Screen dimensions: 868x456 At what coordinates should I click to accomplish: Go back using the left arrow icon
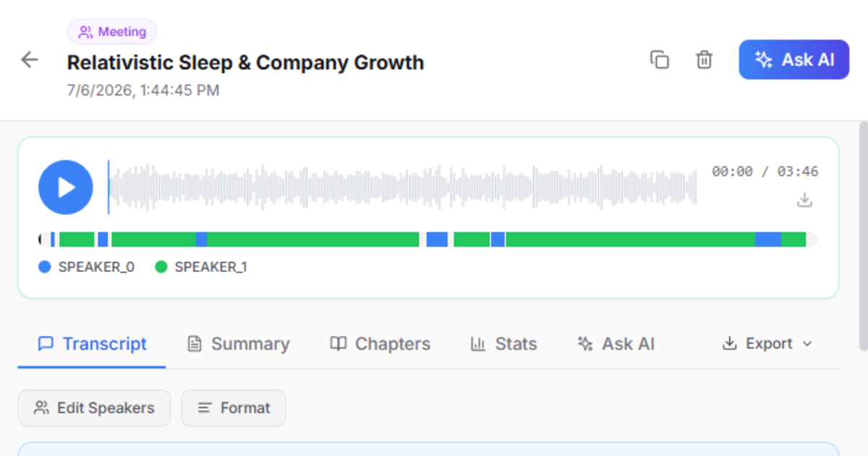30,59
